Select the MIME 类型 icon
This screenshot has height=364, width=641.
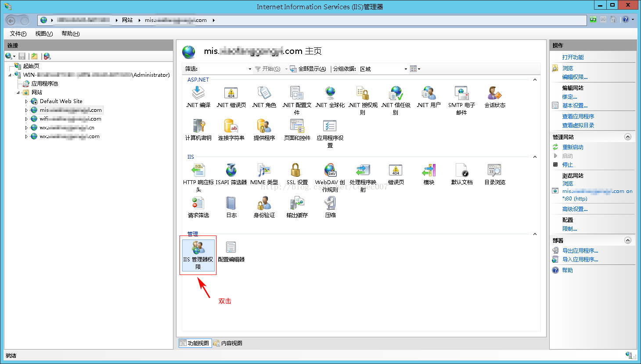click(264, 171)
